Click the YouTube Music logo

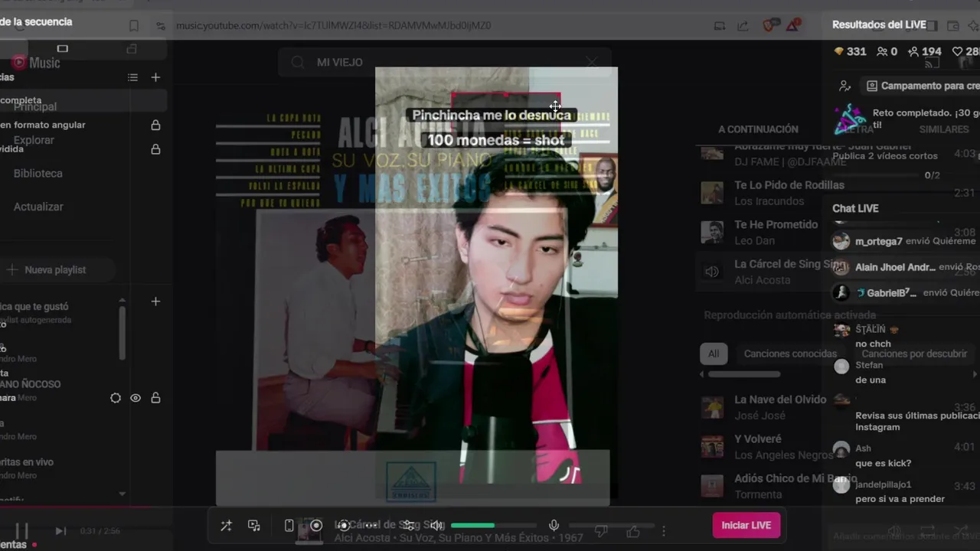tap(36, 63)
